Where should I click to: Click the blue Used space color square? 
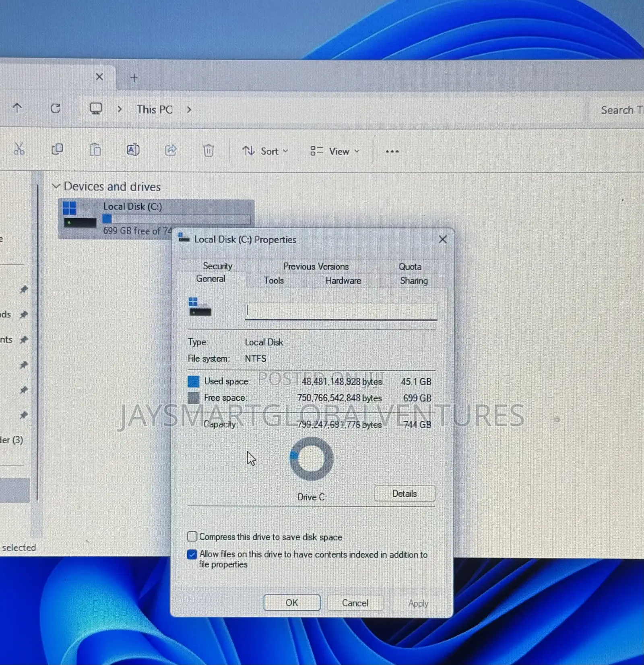(194, 381)
